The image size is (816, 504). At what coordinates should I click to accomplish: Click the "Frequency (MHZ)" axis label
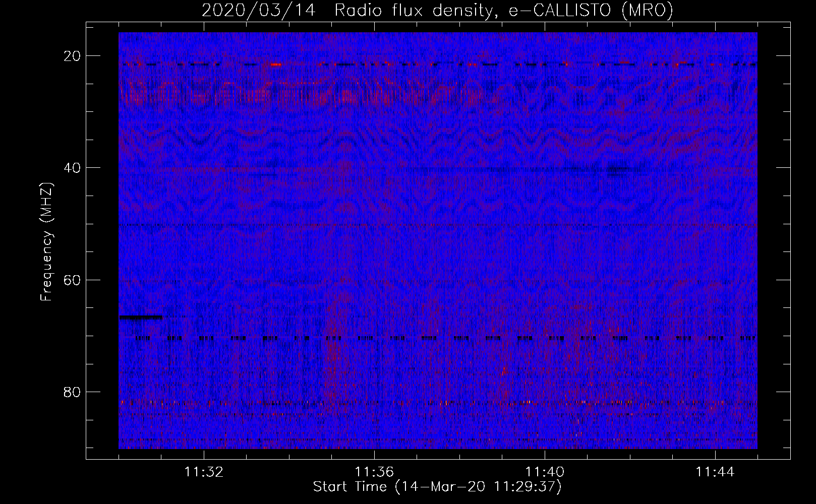point(46,242)
